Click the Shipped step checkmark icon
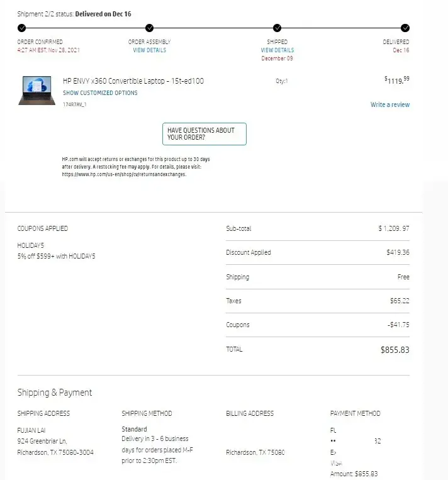This screenshot has width=448, height=480. tap(277, 28)
